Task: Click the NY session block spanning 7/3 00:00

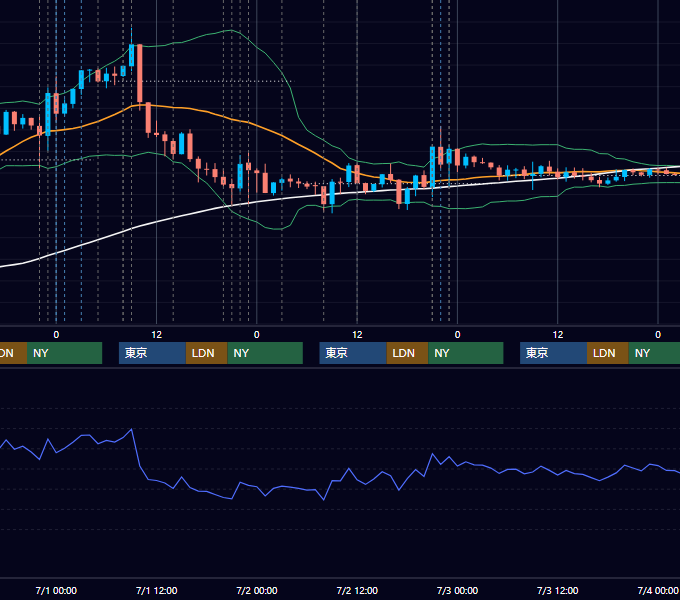Action: [466, 353]
